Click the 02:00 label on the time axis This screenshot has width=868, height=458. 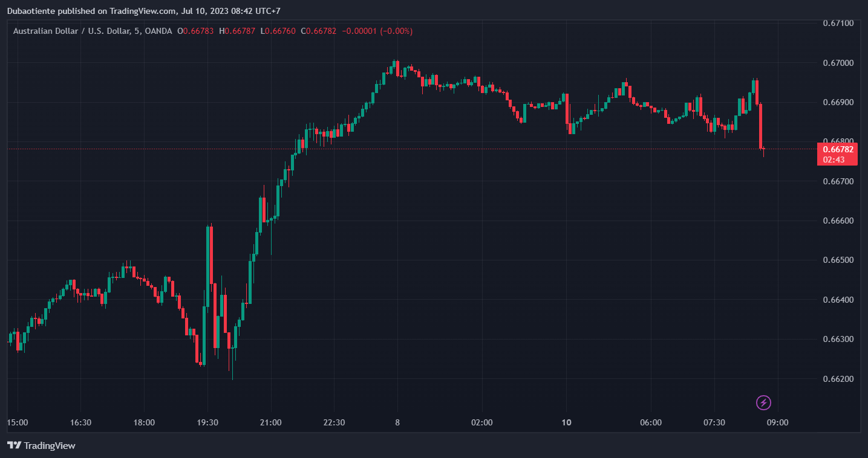pyautogui.click(x=481, y=422)
